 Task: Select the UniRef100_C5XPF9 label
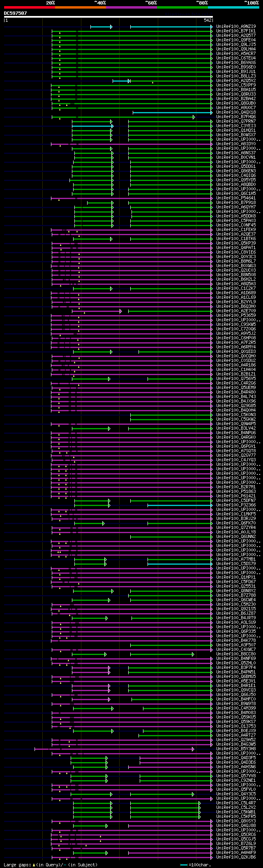click(236, 85)
